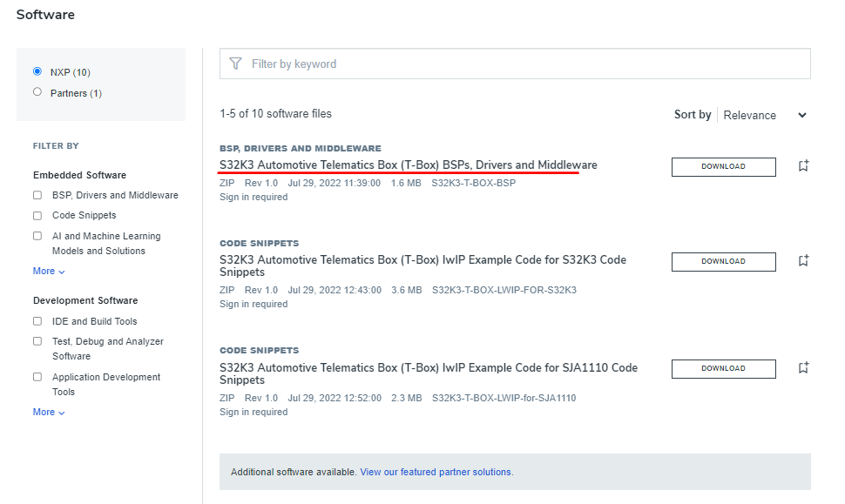Expand More under Embedded Software
The image size is (845, 504).
[49, 271]
